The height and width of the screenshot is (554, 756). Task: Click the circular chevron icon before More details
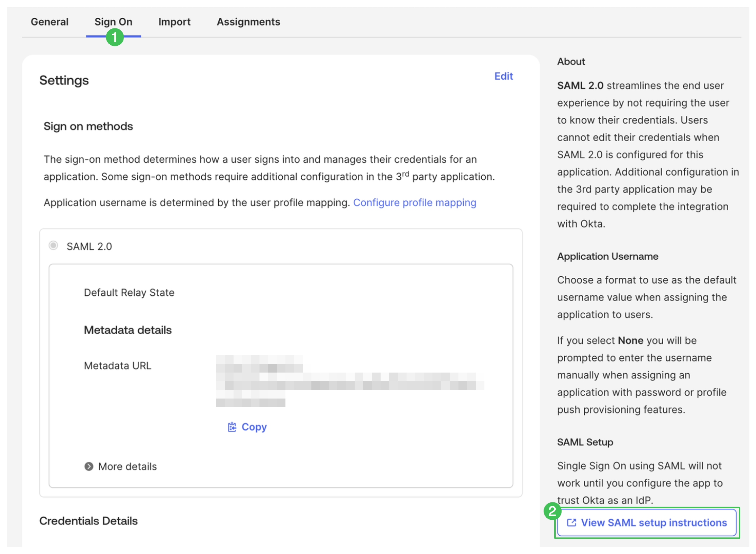click(89, 466)
